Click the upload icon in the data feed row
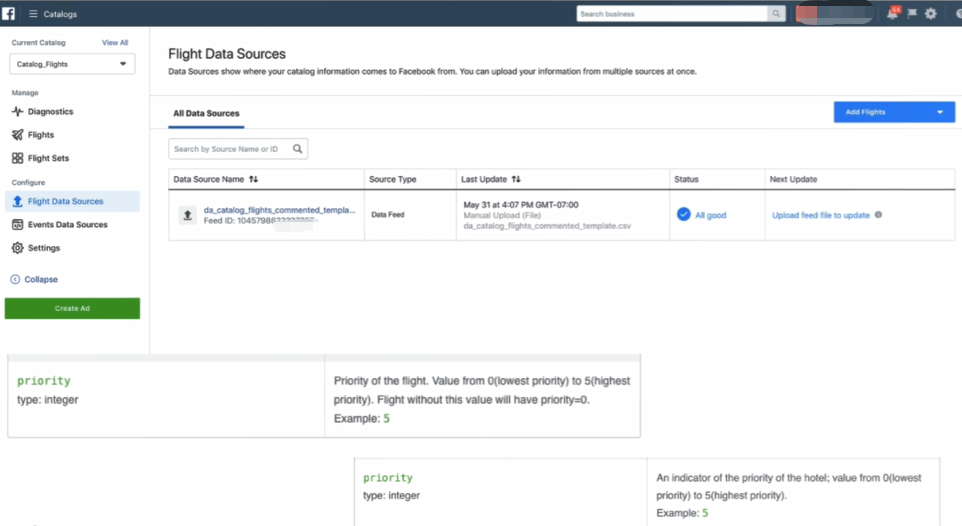The height and width of the screenshot is (526, 962). [188, 215]
